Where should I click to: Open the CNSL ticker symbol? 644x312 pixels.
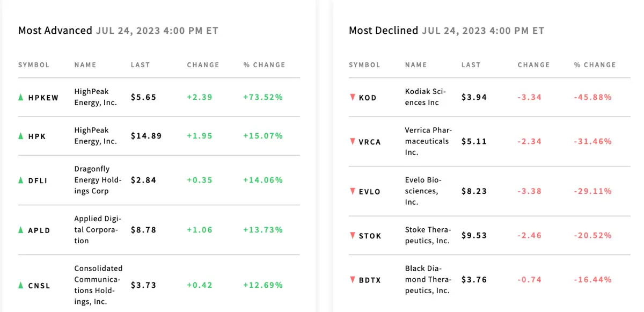click(x=39, y=286)
